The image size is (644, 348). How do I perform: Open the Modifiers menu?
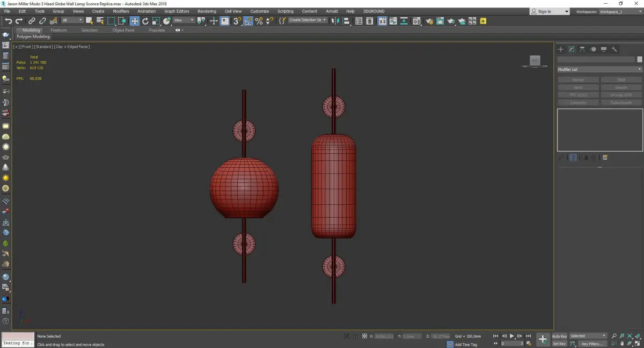(x=121, y=11)
